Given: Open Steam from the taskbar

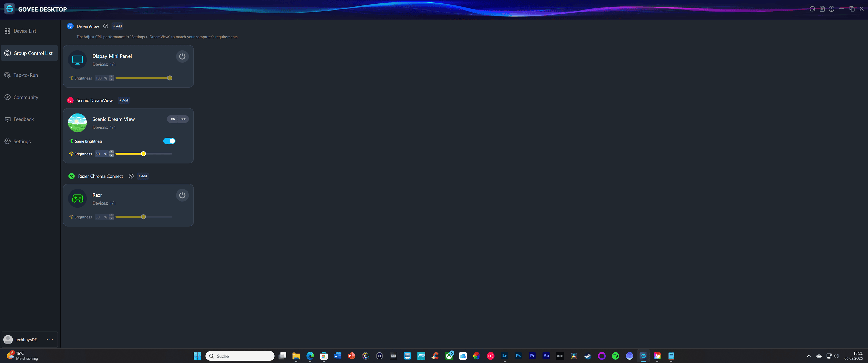Looking at the screenshot, I should (588, 356).
